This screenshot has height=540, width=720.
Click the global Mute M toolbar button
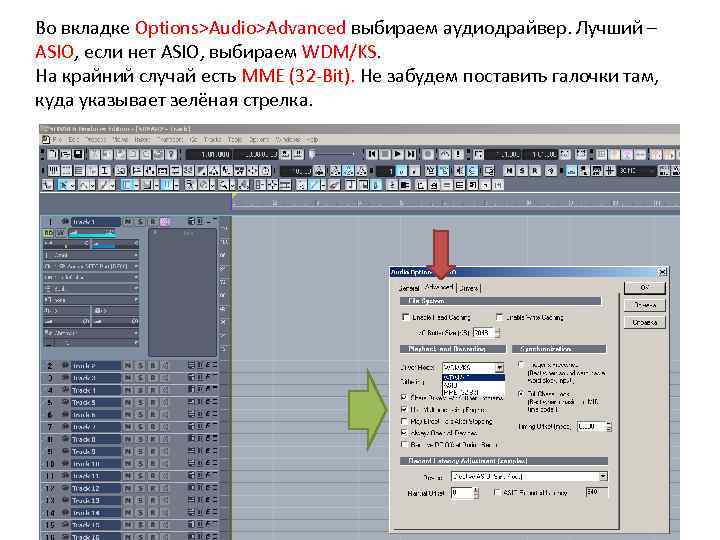click(x=509, y=171)
